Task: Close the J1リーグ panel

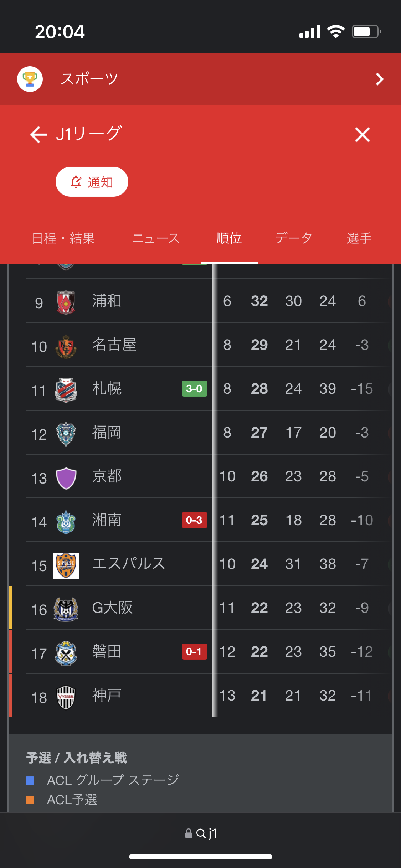Action: 362,135
